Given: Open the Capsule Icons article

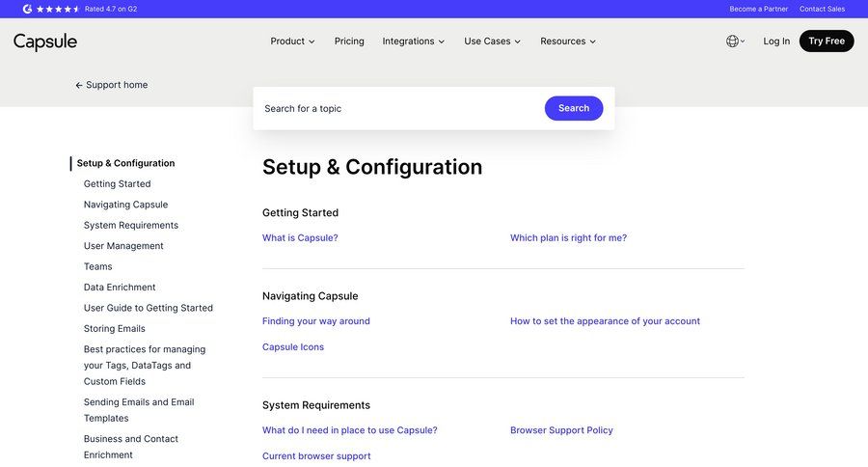Looking at the screenshot, I should coord(293,347).
